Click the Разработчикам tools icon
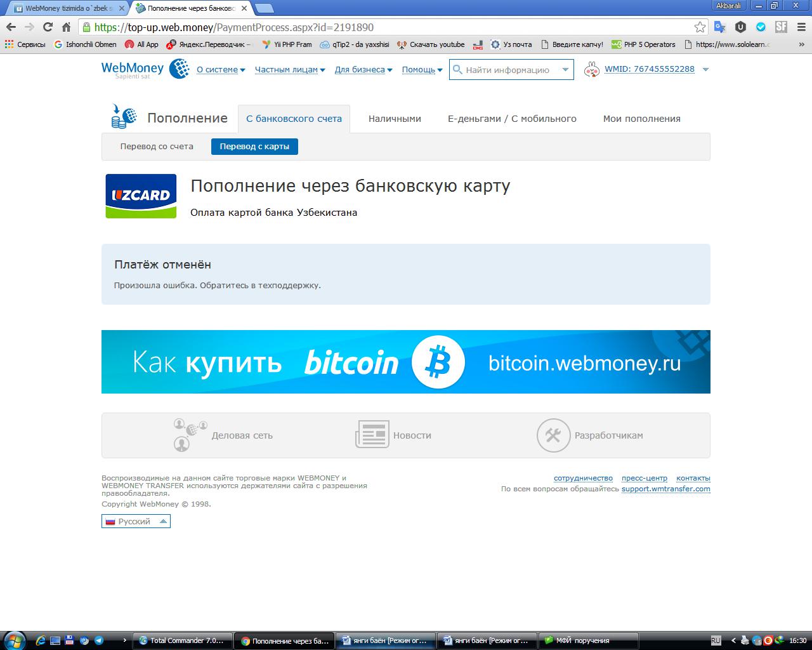This screenshot has height=650, width=812. click(553, 435)
